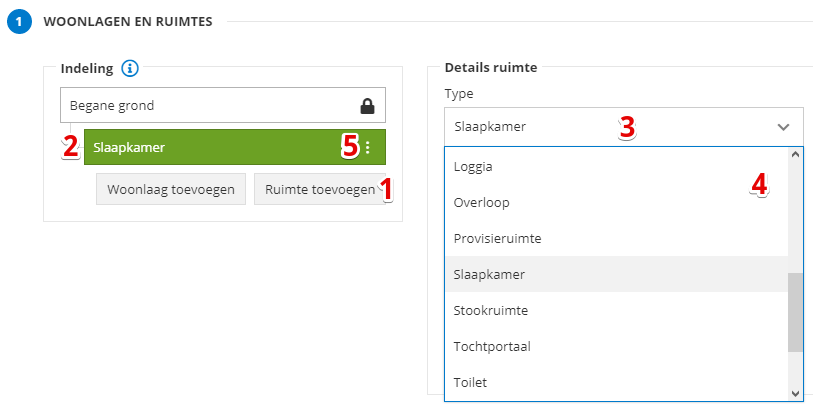Click the dropdown scrollbar down arrow
The width and height of the screenshot is (813, 411).
tap(795, 393)
